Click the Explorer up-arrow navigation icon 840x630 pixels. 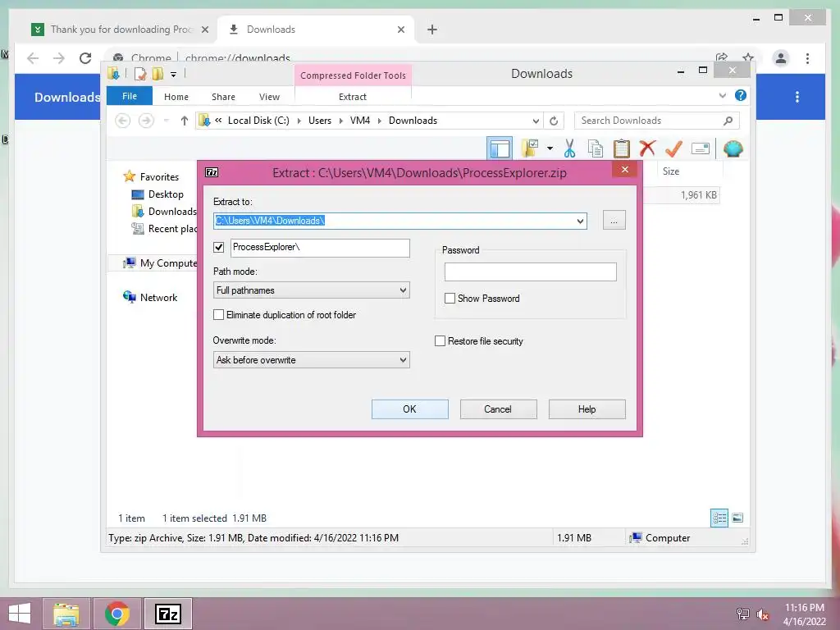185,121
